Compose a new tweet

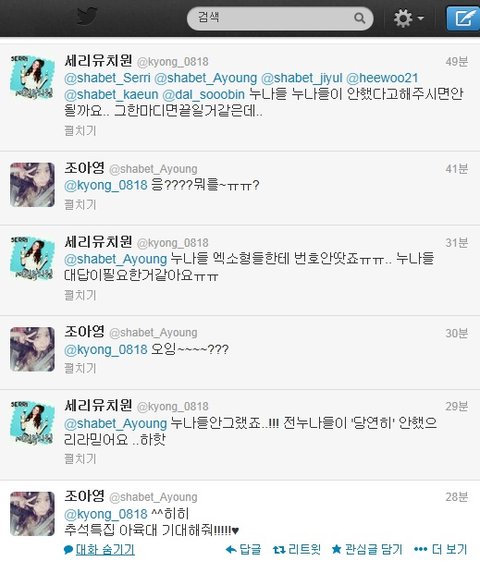463,18
